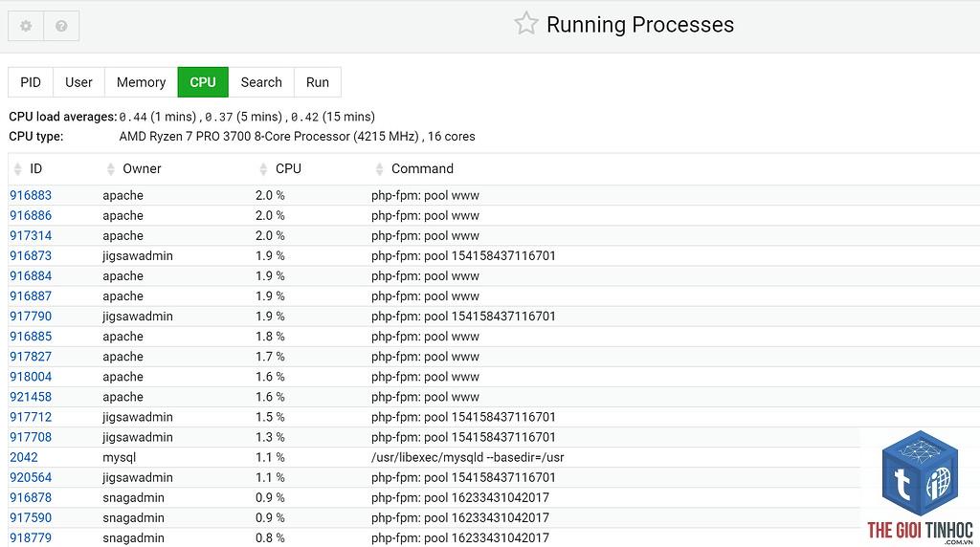Click snagadmin owner in row 916878
The image size is (980, 547).
point(133,497)
